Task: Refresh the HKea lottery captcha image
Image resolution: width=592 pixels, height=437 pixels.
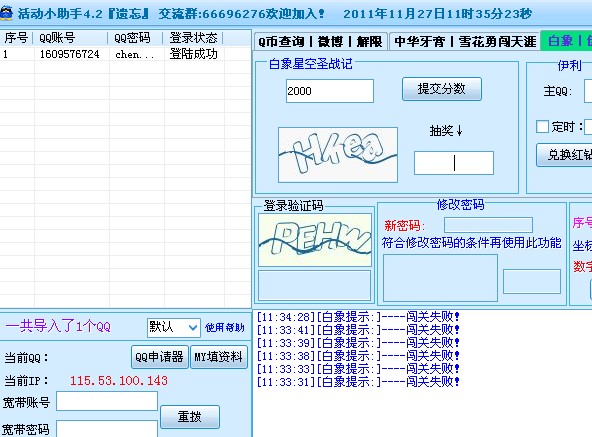Action: tap(338, 155)
